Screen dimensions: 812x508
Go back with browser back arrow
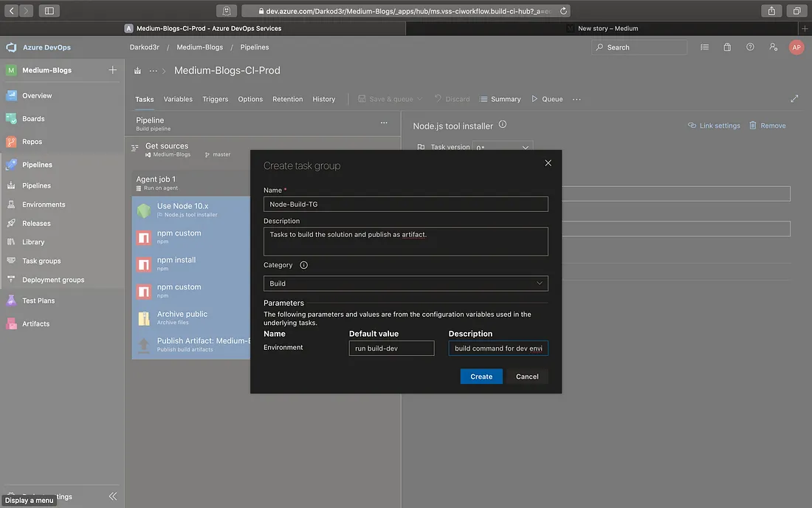coord(11,11)
